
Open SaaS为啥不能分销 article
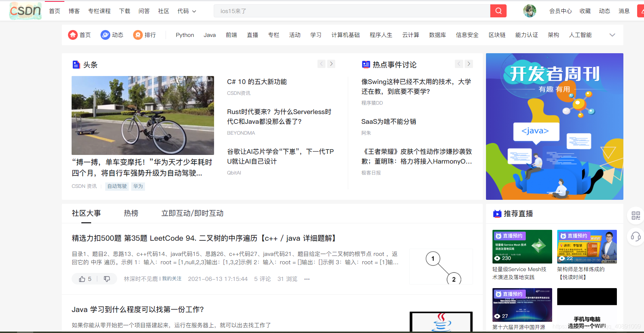tap(389, 122)
